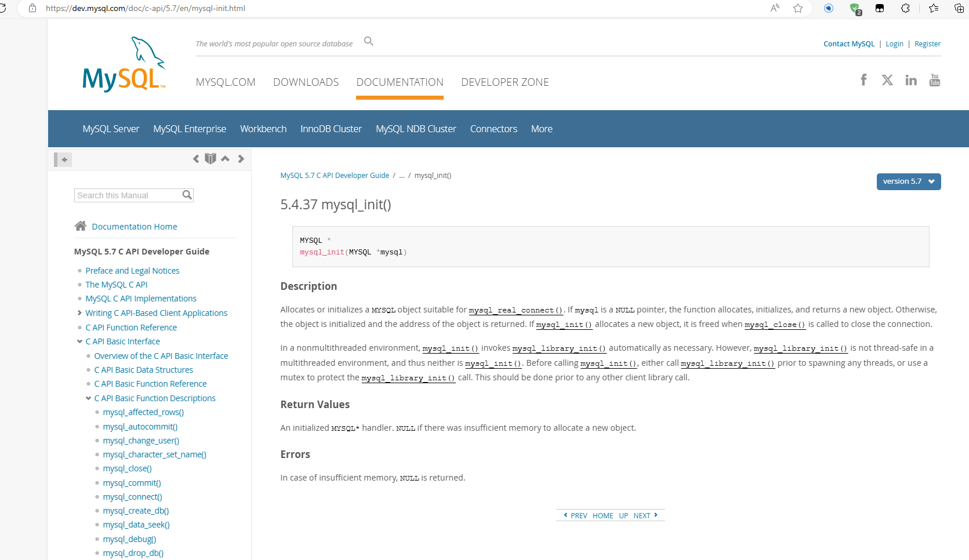Click Contact MySQL link
969x560 pixels.
click(849, 44)
